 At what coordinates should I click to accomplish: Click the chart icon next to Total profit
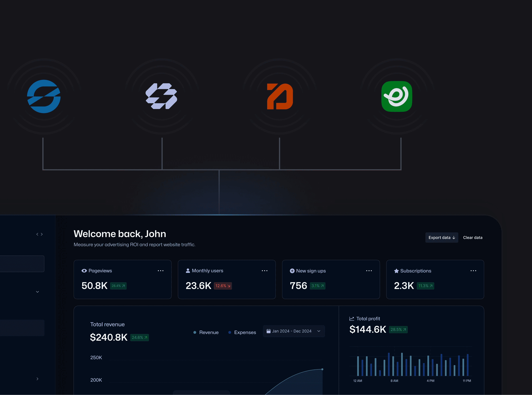click(x=351, y=319)
